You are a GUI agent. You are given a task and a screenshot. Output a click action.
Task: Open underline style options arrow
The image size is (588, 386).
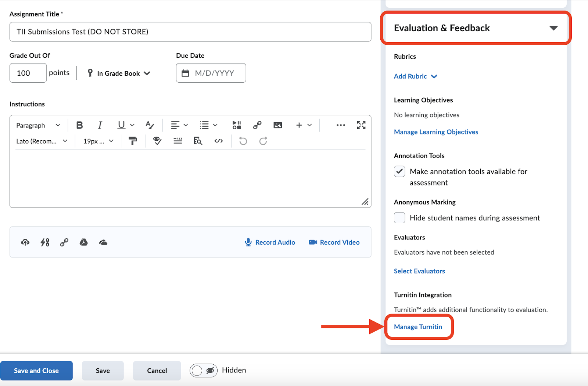click(132, 125)
